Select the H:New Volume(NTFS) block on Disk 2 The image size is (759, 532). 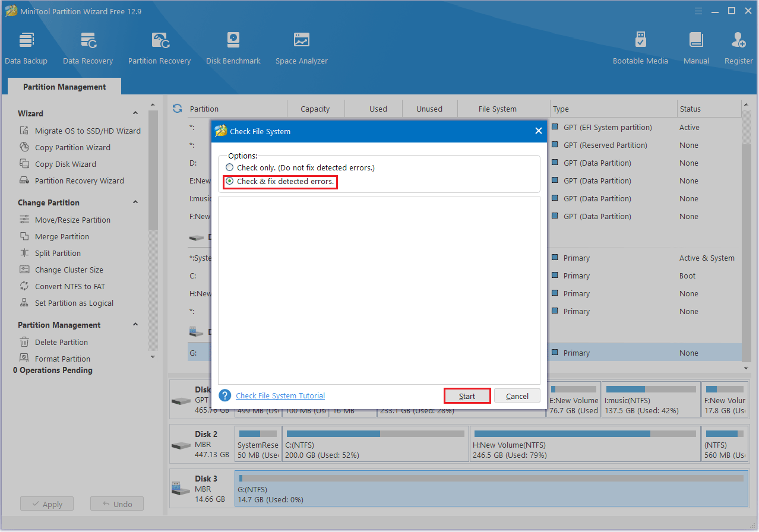pos(585,444)
